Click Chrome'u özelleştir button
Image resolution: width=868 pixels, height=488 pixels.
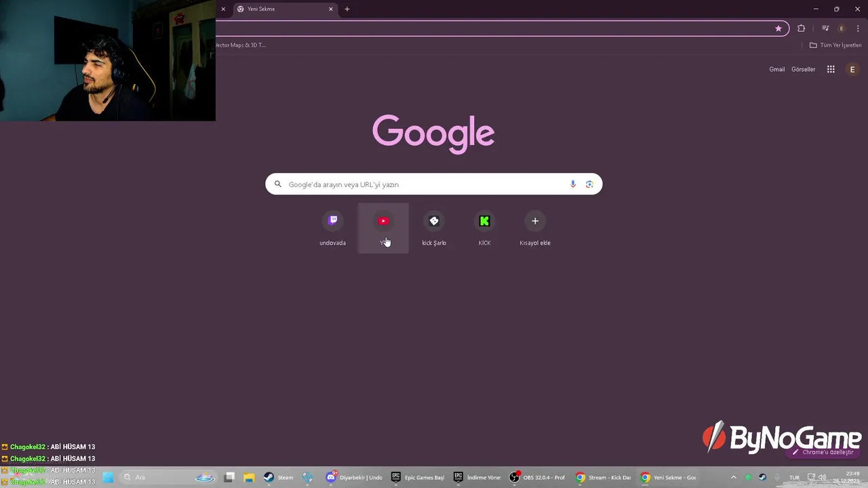click(x=823, y=452)
